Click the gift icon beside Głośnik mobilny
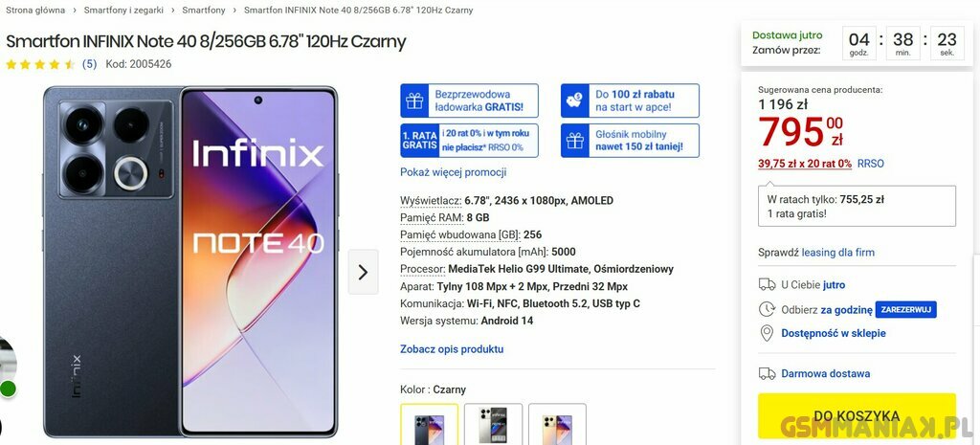The height and width of the screenshot is (445, 980). tap(575, 141)
